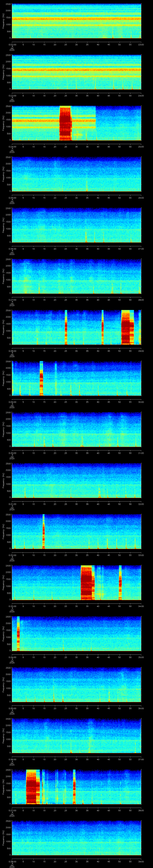This screenshot has height=868, width=153.
Task: Click the orange 1400 Hz band in 0:22:00 spectrogram
Action: click(76, 19)
